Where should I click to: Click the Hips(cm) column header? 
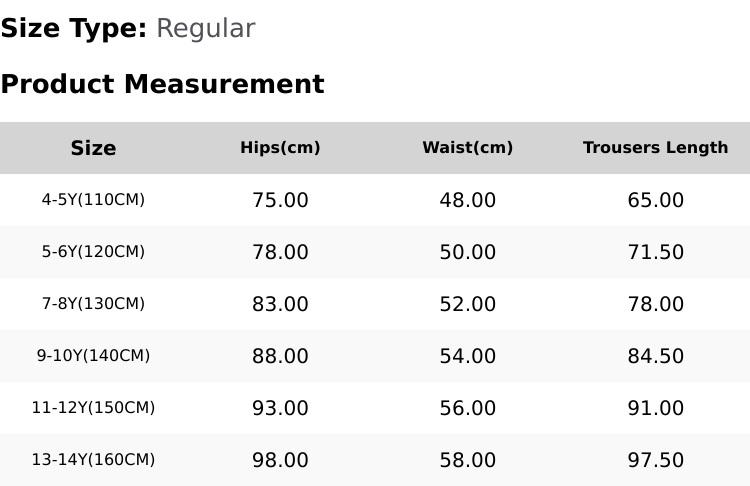click(x=280, y=148)
